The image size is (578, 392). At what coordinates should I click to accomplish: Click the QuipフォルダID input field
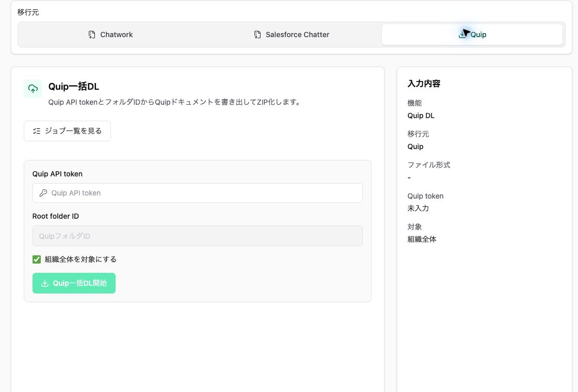pyautogui.click(x=198, y=236)
